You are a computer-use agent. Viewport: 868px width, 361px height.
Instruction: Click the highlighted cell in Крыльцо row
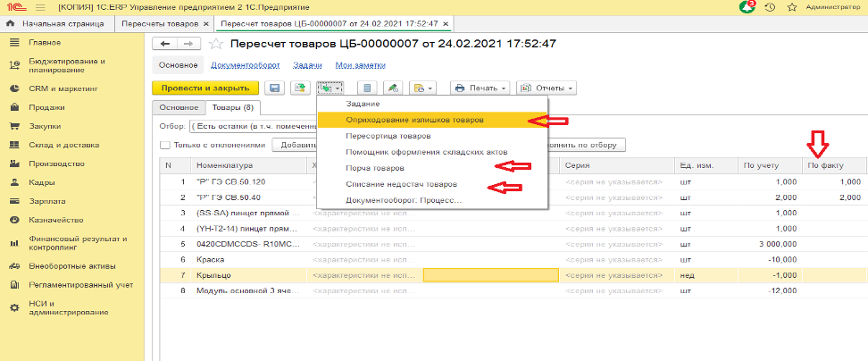click(490, 275)
